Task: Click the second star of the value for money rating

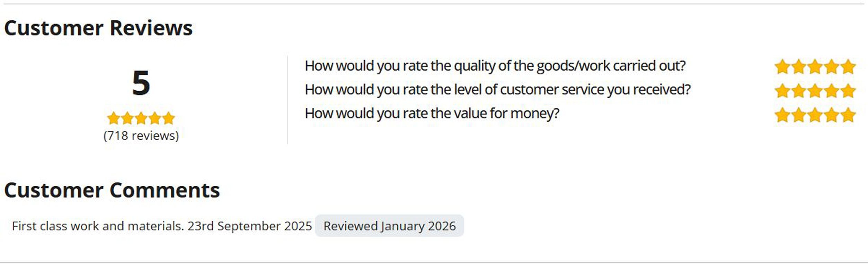Action: 799,115
